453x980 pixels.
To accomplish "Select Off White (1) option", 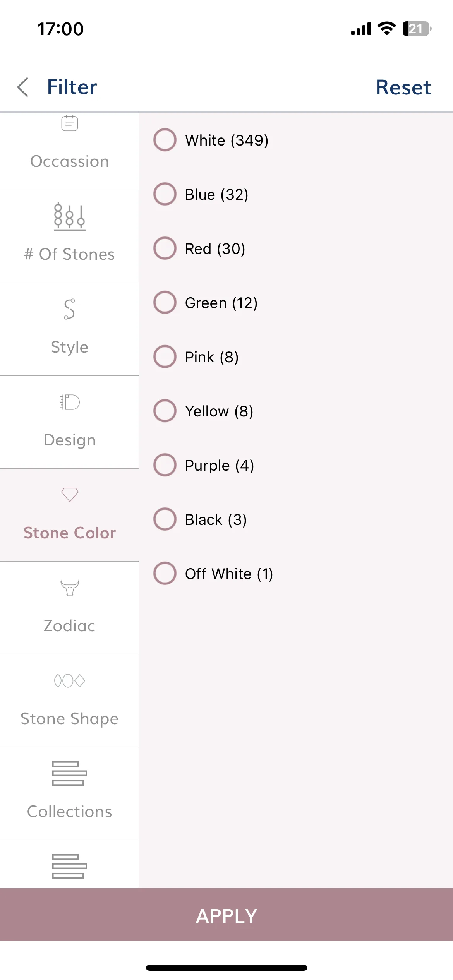I will (x=213, y=573).
